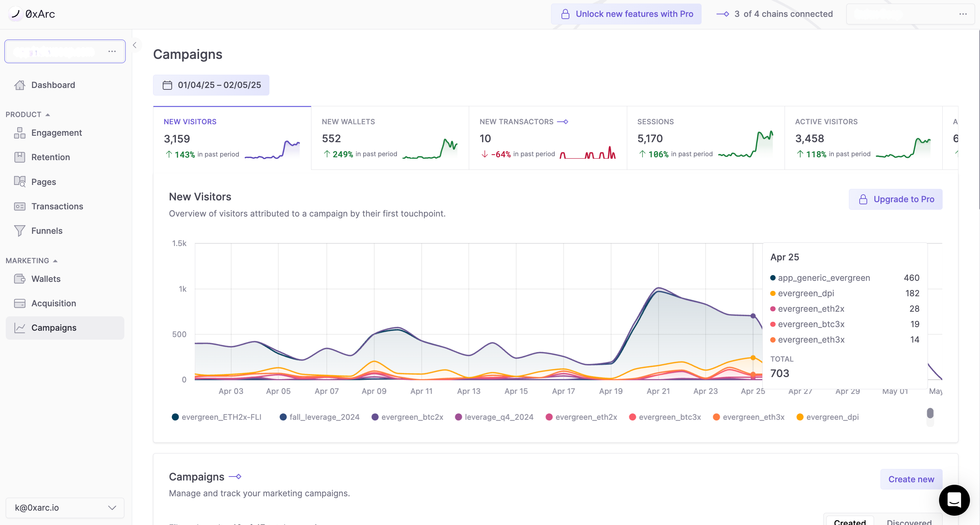Select the New Wallets metric tab
The width and height of the screenshot is (980, 525).
click(x=389, y=138)
